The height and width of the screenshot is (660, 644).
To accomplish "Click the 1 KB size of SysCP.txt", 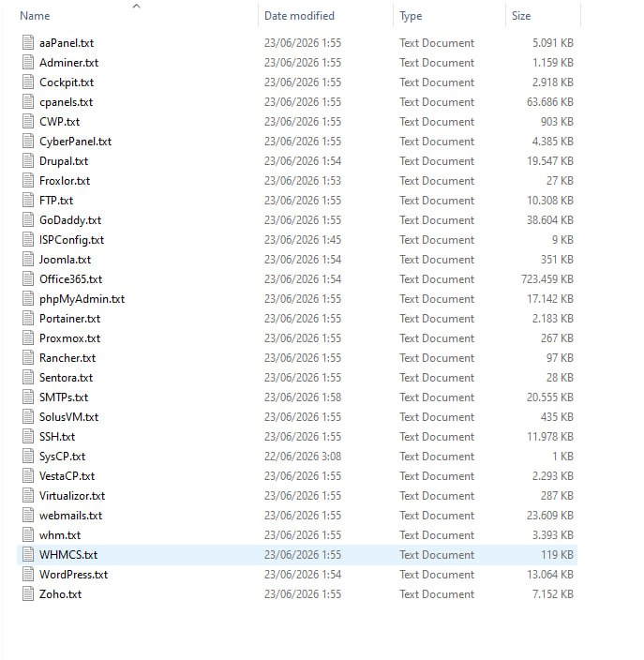I will click(562, 456).
